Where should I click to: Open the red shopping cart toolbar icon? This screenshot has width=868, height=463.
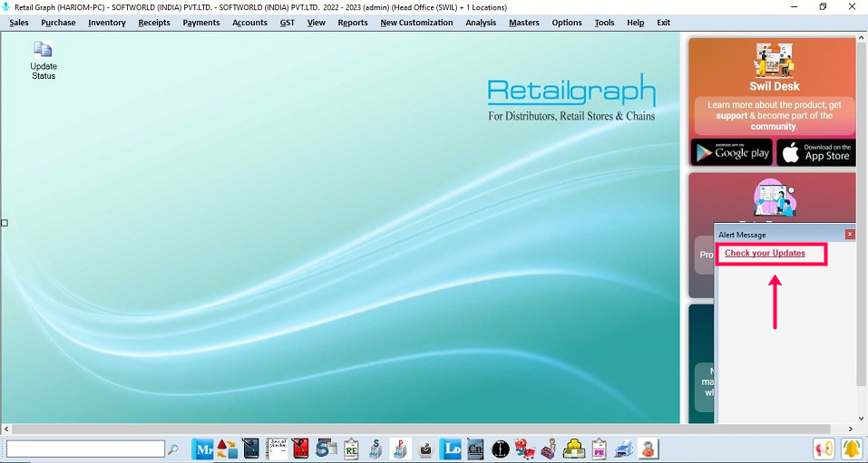click(525, 449)
